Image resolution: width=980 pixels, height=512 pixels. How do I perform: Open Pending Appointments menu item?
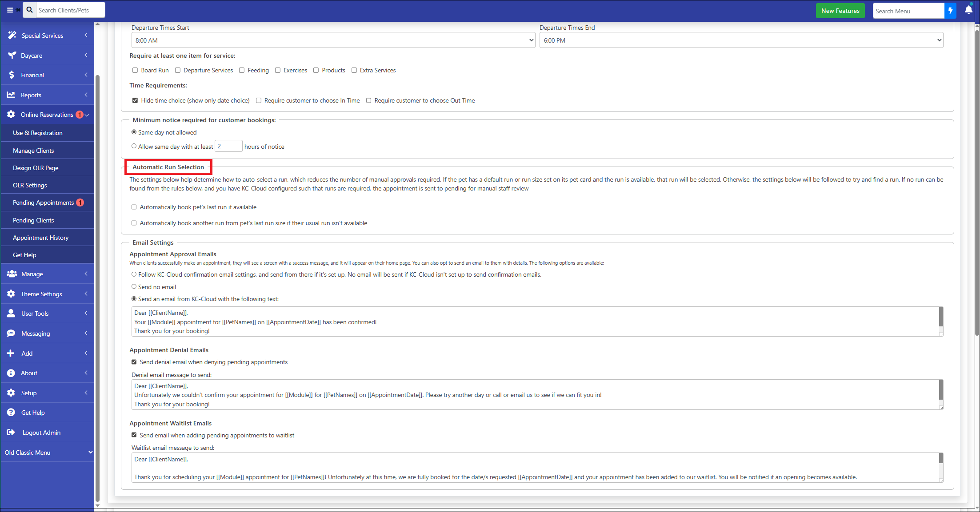[x=43, y=202]
